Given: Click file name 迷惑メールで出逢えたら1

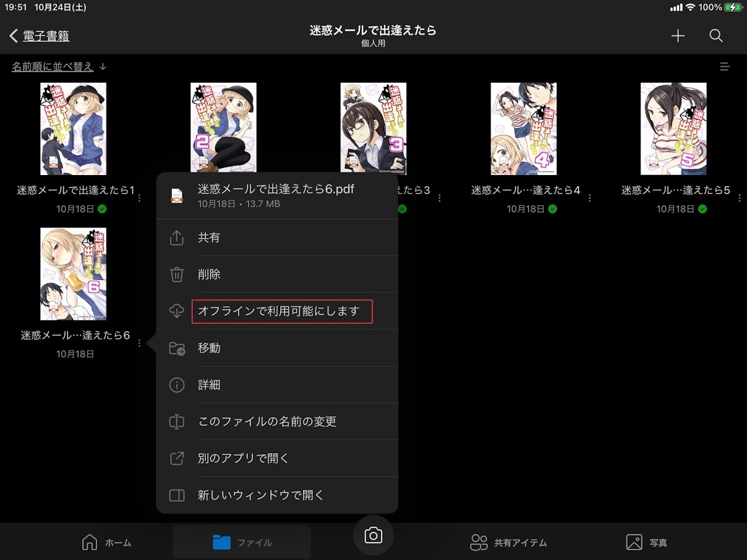Looking at the screenshot, I should click(75, 190).
